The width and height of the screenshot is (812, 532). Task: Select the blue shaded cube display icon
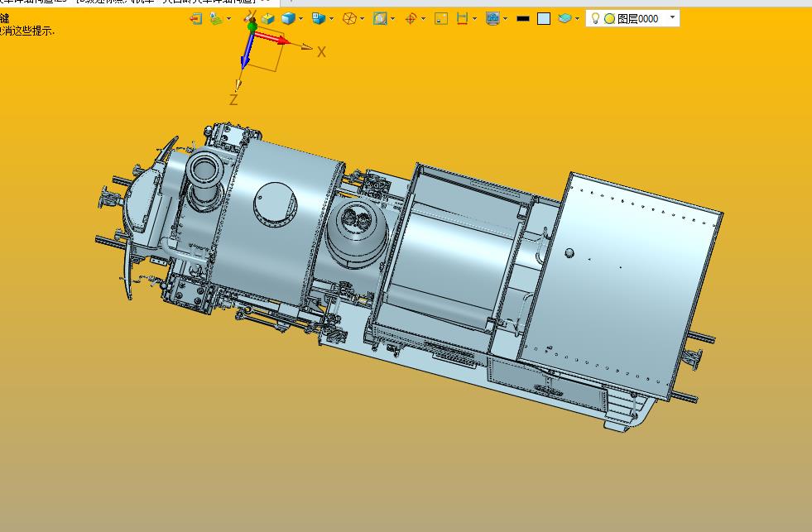[288, 19]
